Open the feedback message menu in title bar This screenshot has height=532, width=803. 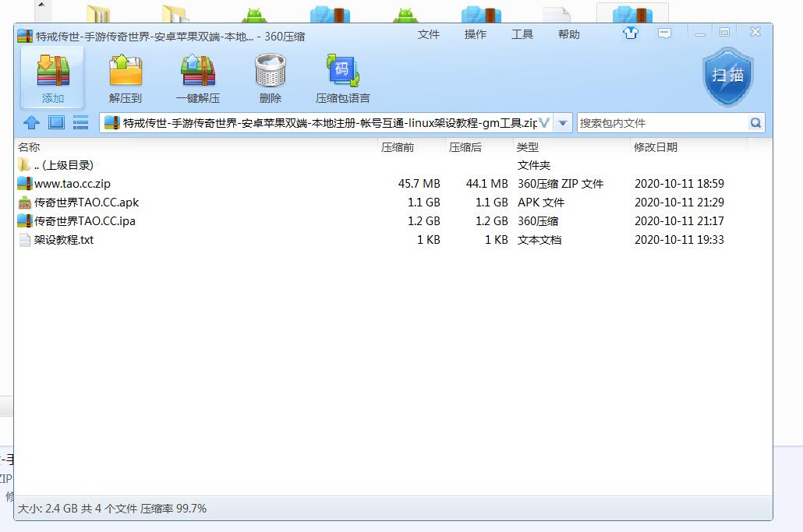click(x=664, y=33)
